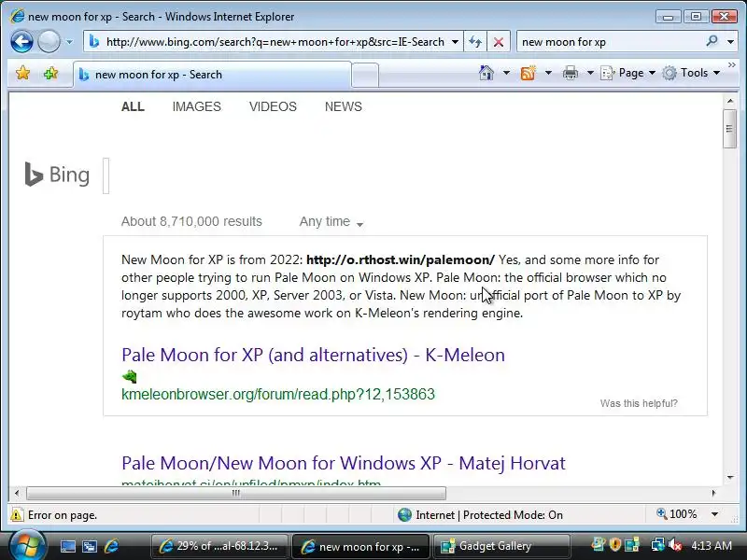
Task: Click the vertical scrollbar thumb
Action: point(730,129)
